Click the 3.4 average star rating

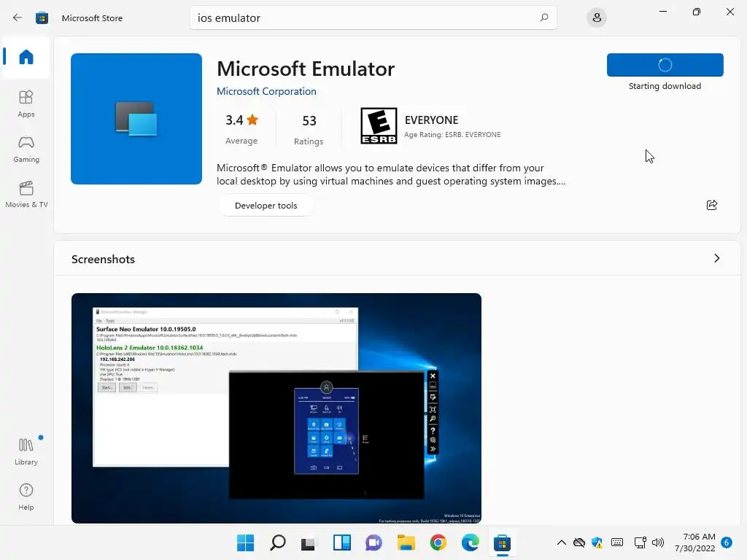tap(241, 120)
